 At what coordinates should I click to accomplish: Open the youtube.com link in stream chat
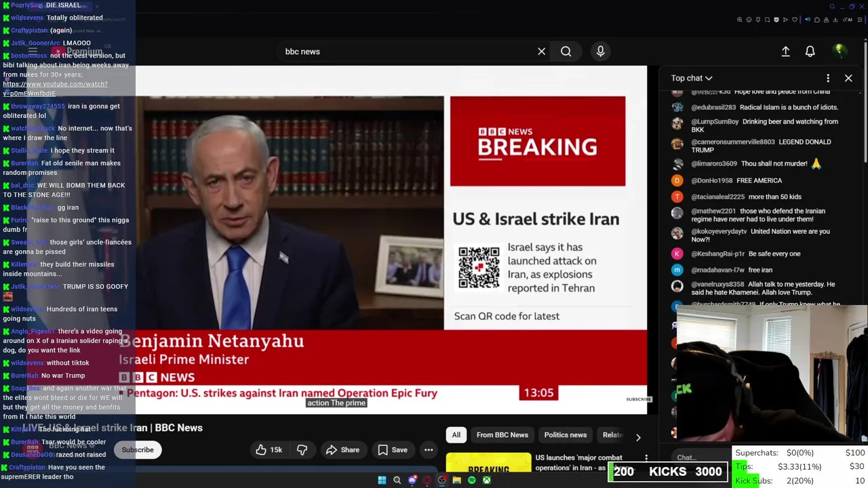55,89
